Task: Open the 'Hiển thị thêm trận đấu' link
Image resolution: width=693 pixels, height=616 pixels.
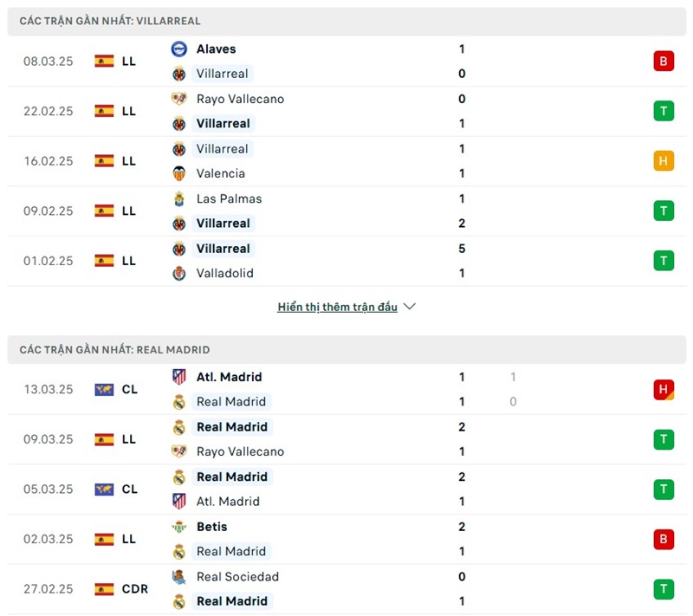Action: click(x=337, y=307)
